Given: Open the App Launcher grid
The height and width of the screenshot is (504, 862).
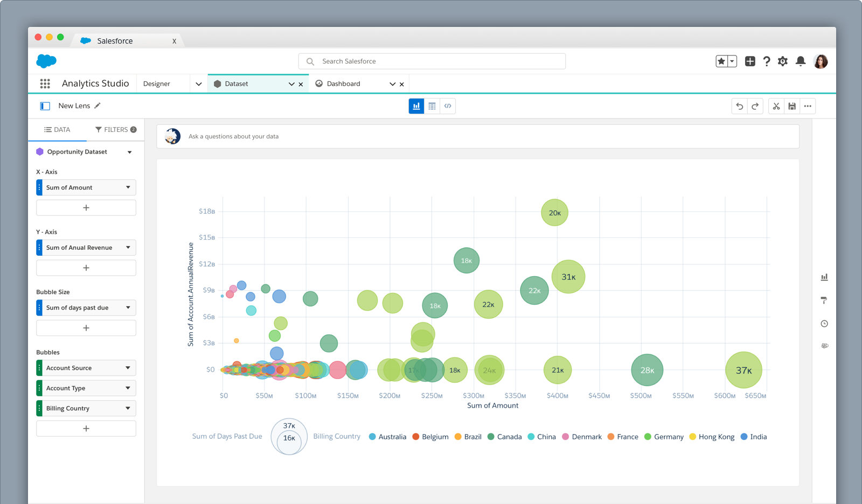Looking at the screenshot, I should point(45,83).
